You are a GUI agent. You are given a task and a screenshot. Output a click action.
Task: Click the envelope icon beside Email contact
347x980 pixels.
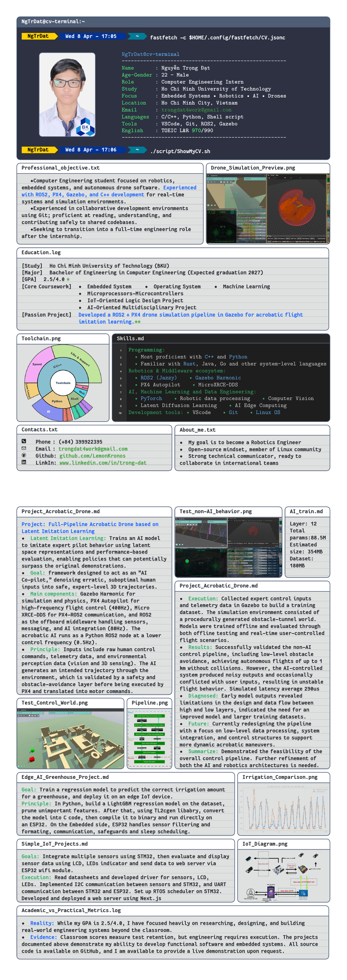click(23, 448)
